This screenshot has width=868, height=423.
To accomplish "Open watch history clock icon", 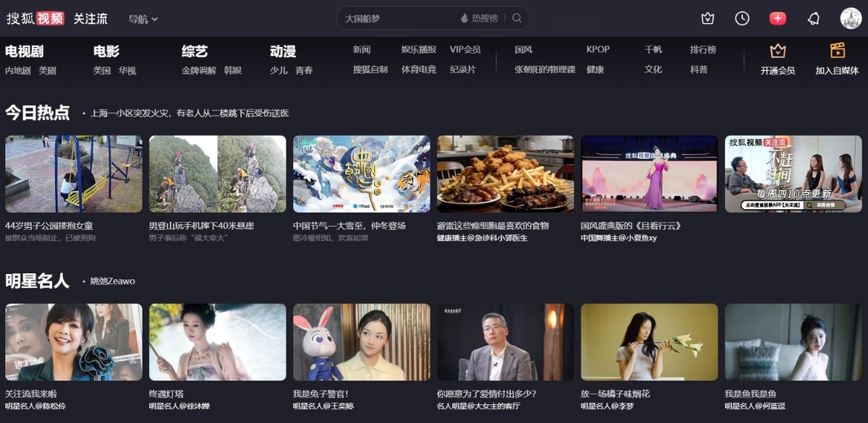I will click(742, 19).
